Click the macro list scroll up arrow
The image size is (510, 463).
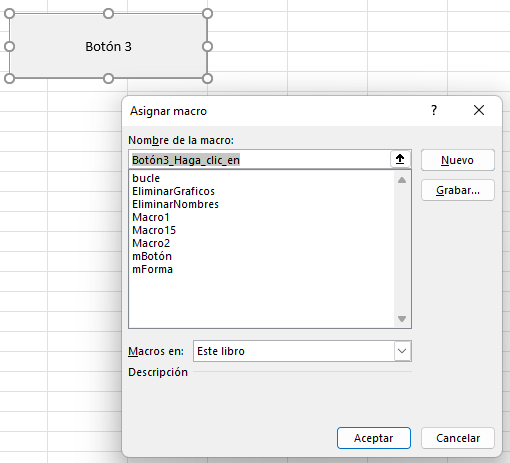402,180
